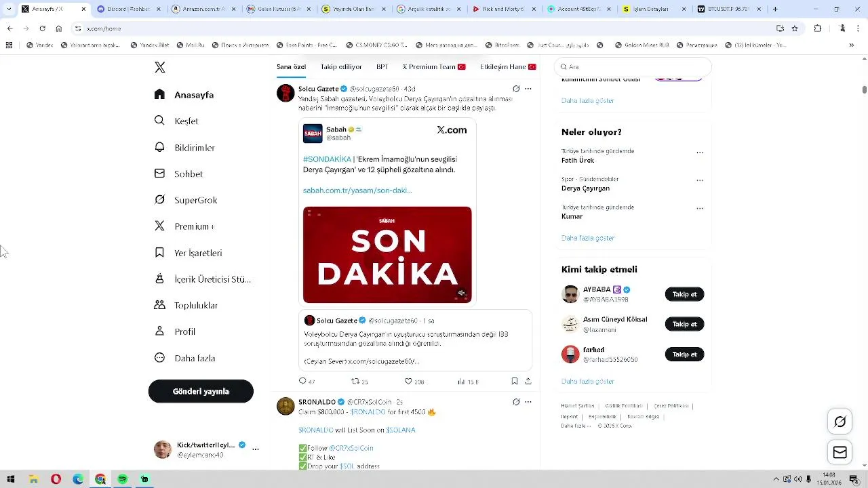Play the SON DAKİKA video thumbnail
The image size is (868, 488).
coord(387,255)
